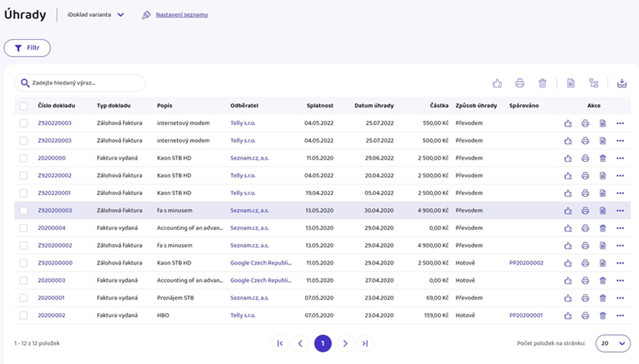This screenshot has height=364, width=639.
Task: Click thumbs-up icon in row 20200000
Action: tap(568, 158)
